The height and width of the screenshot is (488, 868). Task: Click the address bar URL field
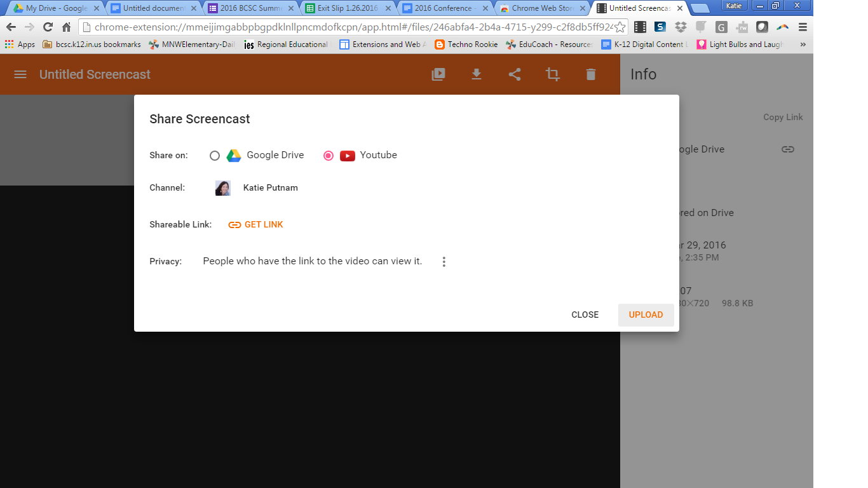(353, 27)
